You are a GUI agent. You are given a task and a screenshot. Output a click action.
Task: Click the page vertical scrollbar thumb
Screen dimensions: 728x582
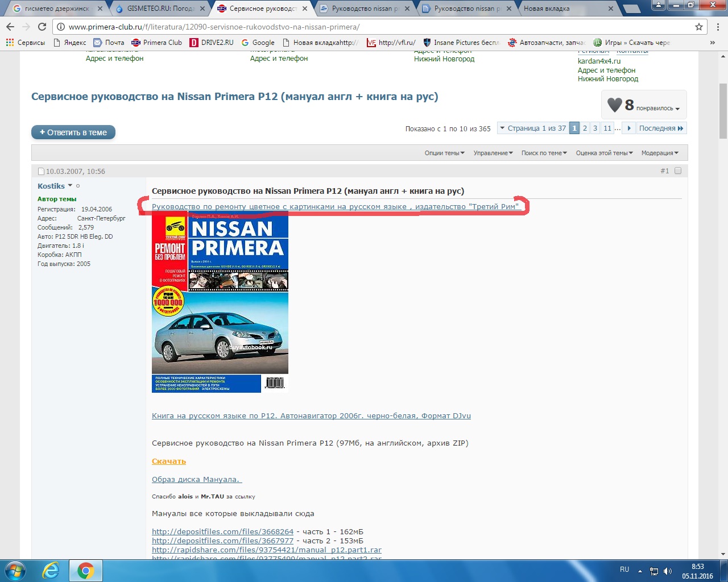pos(723,111)
